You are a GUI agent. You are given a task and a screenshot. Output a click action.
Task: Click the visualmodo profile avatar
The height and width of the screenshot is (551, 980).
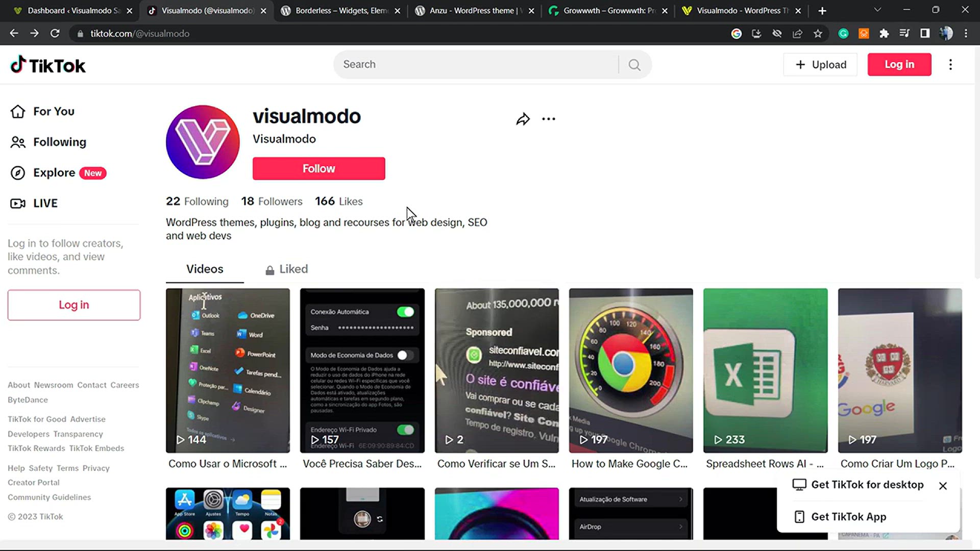tap(203, 142)
